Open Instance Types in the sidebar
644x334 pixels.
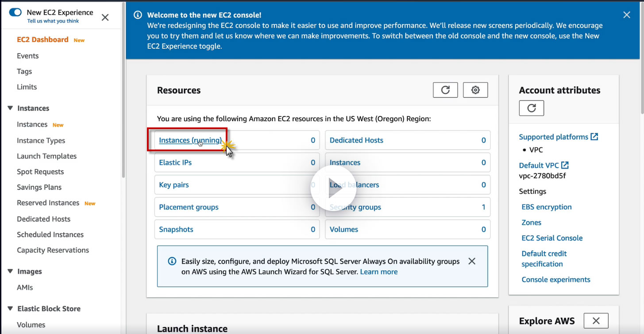41,141
